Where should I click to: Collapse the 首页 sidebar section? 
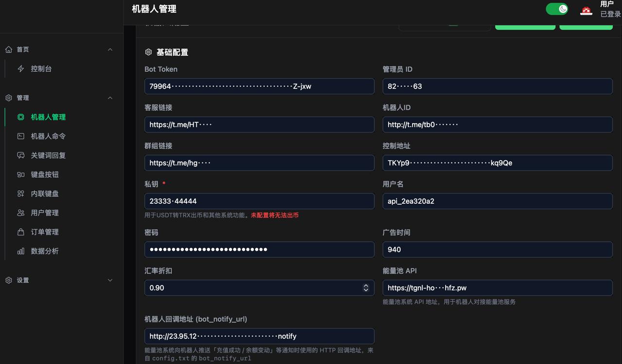click(x=110, y=49)
